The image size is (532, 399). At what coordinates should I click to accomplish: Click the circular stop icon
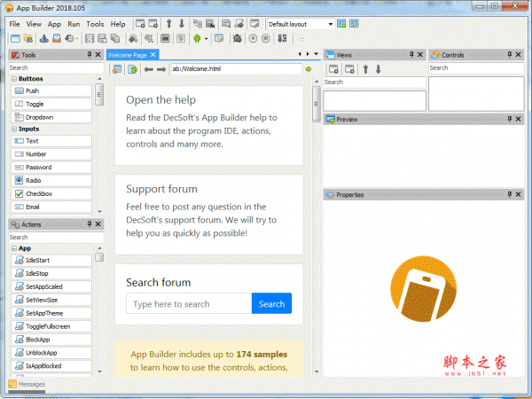point(266,38)
